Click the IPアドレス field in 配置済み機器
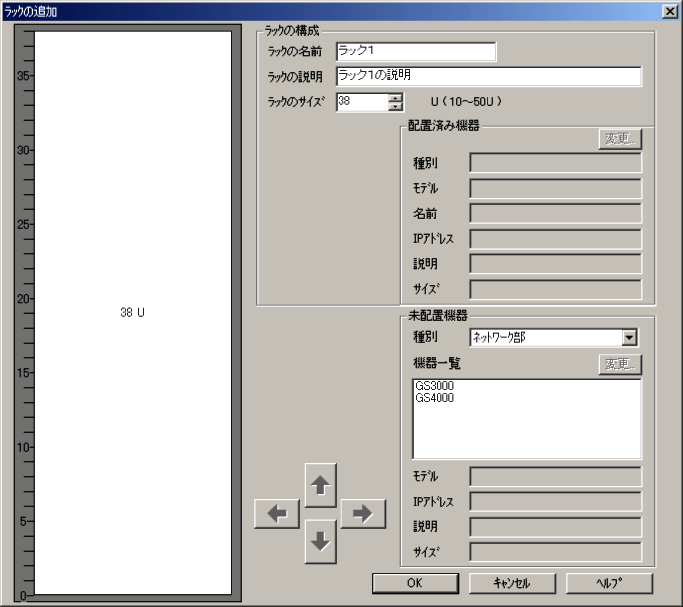Image resolution: width=683 pixels, height=607 pixels. tap(555, 239)
